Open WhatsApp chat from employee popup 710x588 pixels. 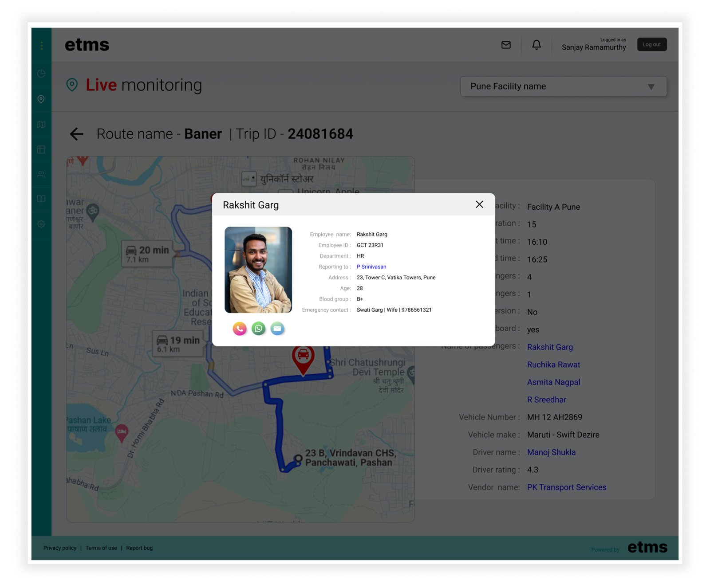(258, 329)
